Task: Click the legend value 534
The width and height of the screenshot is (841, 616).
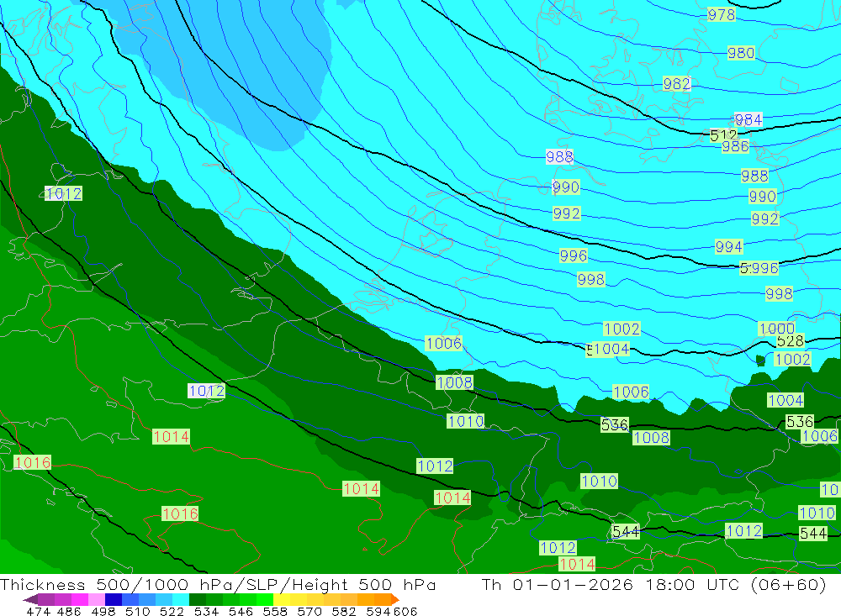Action: [206, 611]
